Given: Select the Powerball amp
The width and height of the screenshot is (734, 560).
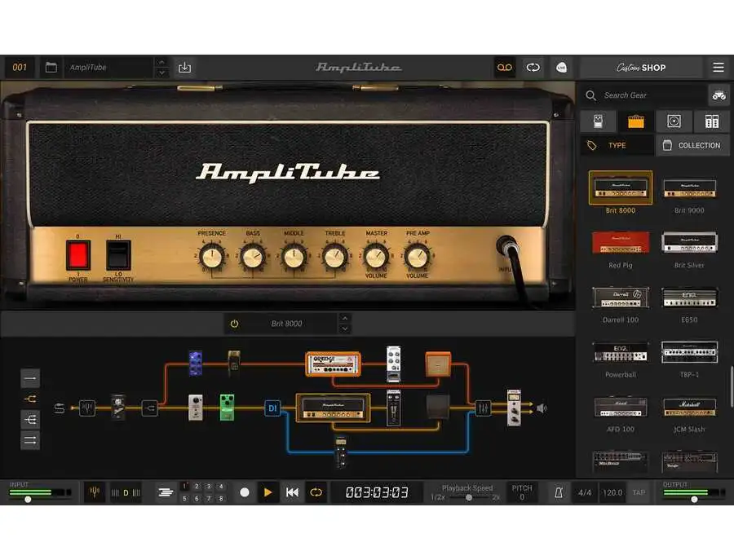Looking at the screenshot, I should 621,352.
